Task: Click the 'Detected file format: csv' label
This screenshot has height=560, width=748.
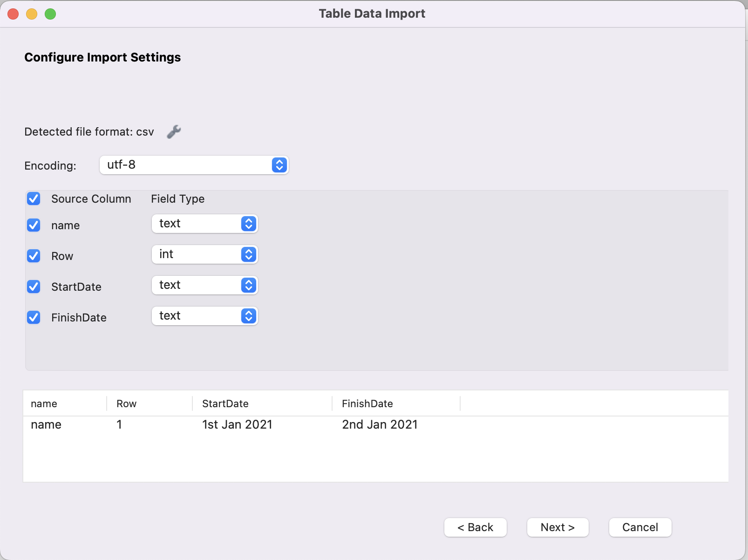Action: coord(89,132)
